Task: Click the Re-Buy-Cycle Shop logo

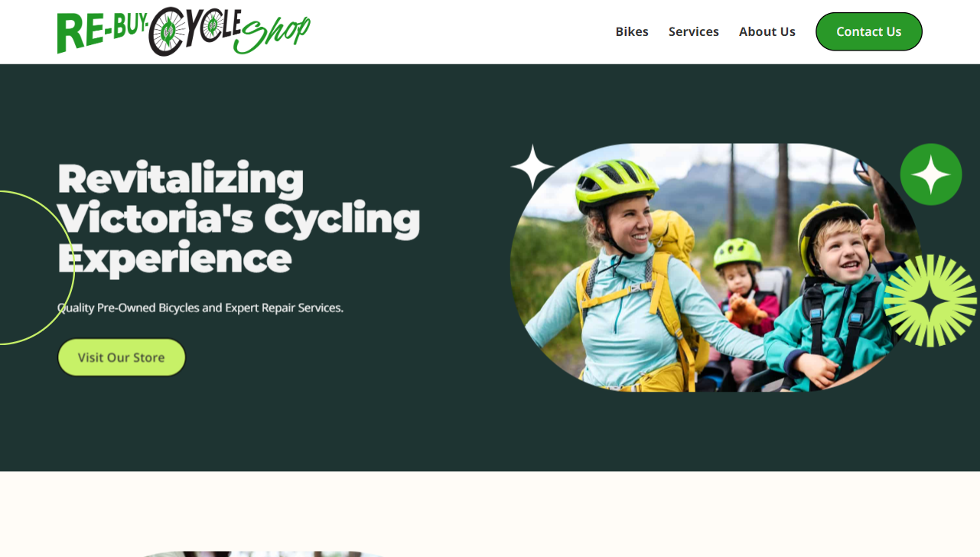Action: tap(184, 31)
